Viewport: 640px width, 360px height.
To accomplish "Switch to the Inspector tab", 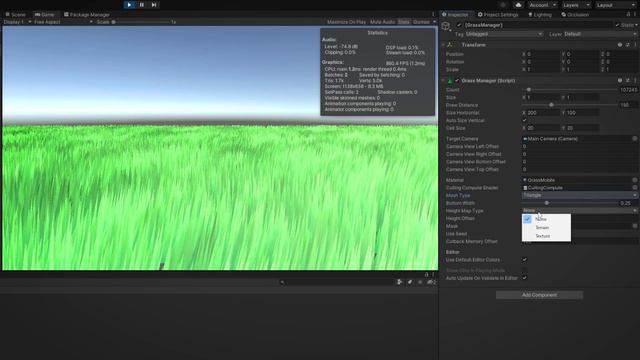I will pos(455,15).
